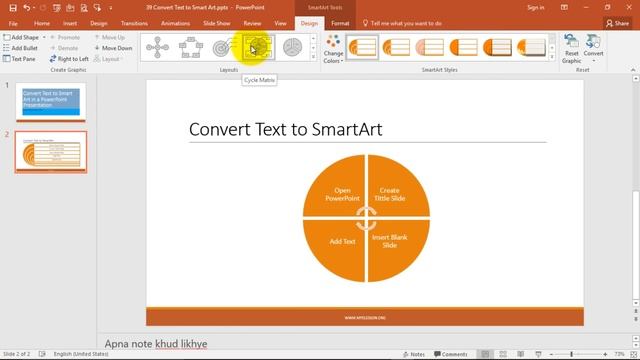Viewport: 640px width, 360px height.
Task: Open Change Colors dropdown
Action: pos(333,49)
